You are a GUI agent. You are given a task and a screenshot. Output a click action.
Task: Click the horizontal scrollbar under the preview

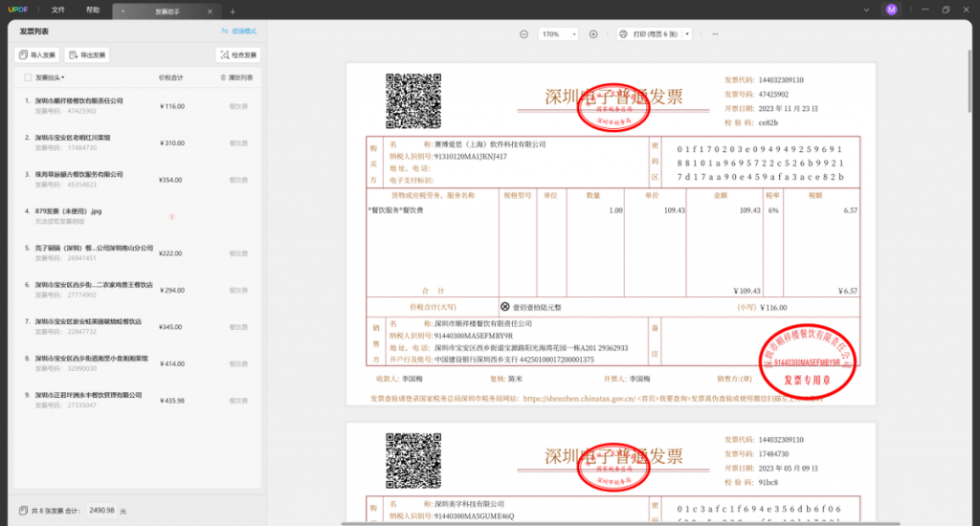pos(620,523)
